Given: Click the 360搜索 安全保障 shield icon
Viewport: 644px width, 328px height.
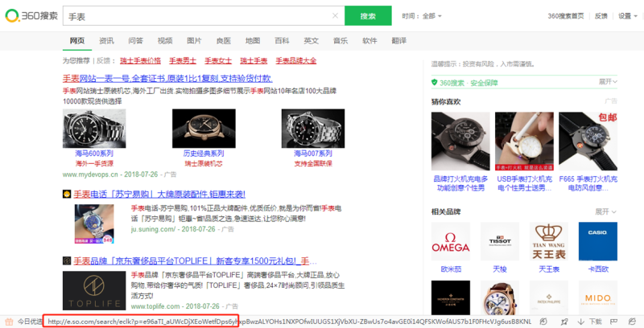Looking at the screenshot, I should [x=434, y=83].
